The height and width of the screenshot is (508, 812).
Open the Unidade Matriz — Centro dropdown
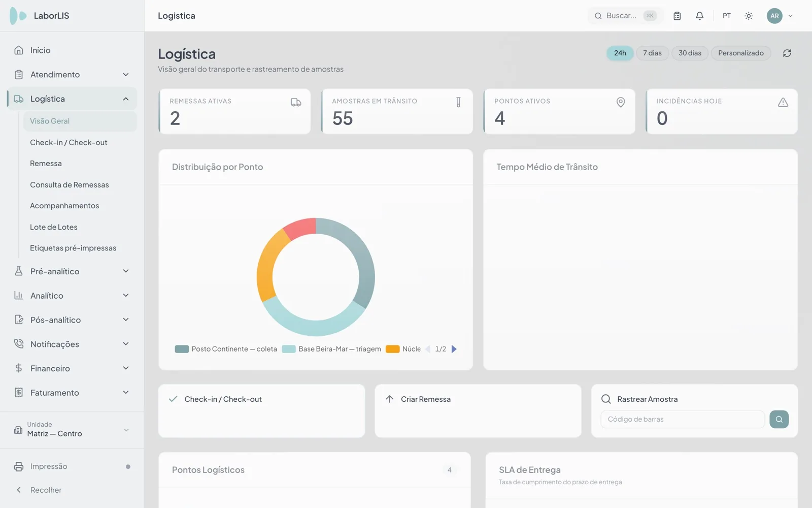click(x=72, y=430)
